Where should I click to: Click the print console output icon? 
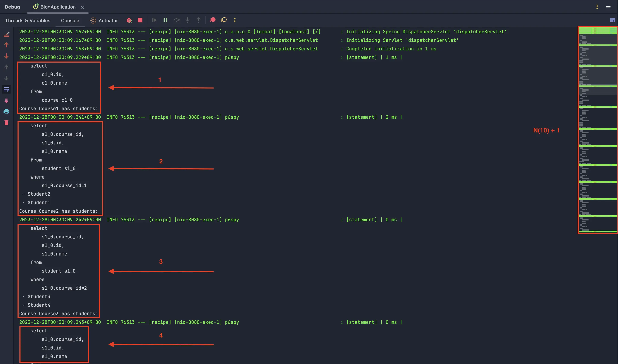[6, 112]
